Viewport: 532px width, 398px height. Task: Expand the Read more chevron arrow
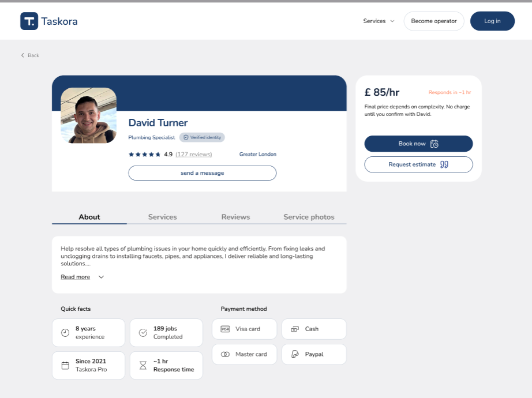point(101,277)
